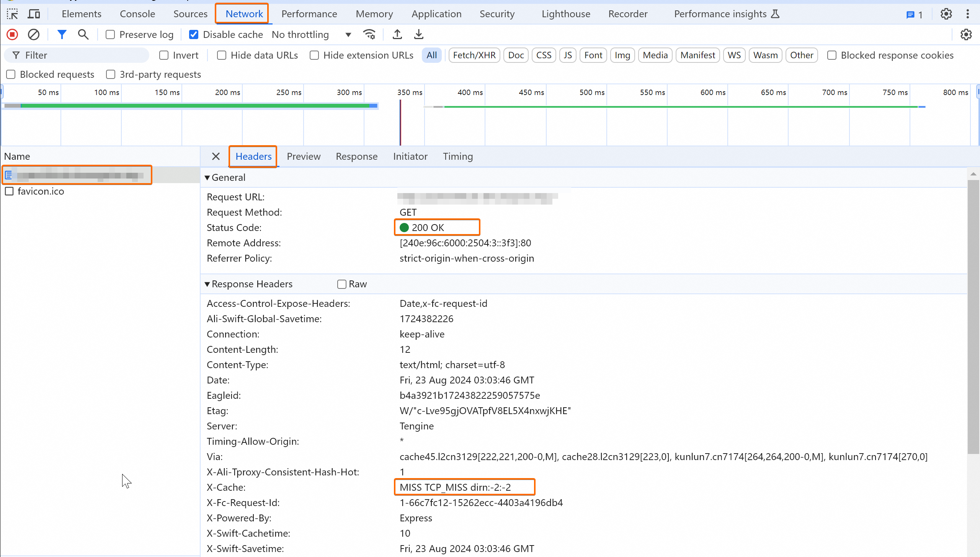
Task: Check the Raw response headers box
Action: [341, 284]
